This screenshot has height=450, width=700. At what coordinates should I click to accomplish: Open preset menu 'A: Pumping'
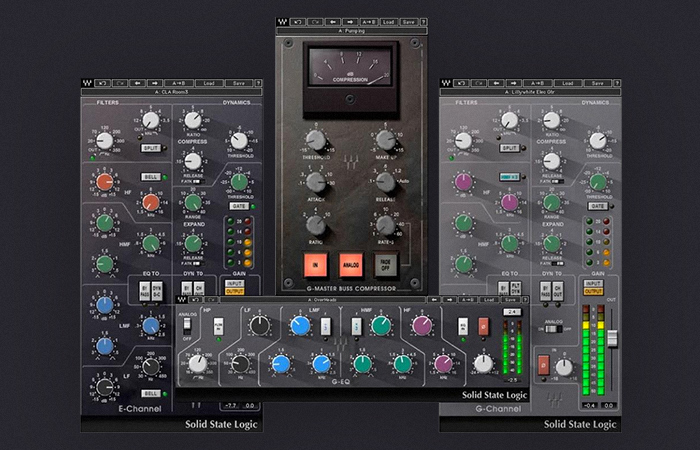(352, 31)
